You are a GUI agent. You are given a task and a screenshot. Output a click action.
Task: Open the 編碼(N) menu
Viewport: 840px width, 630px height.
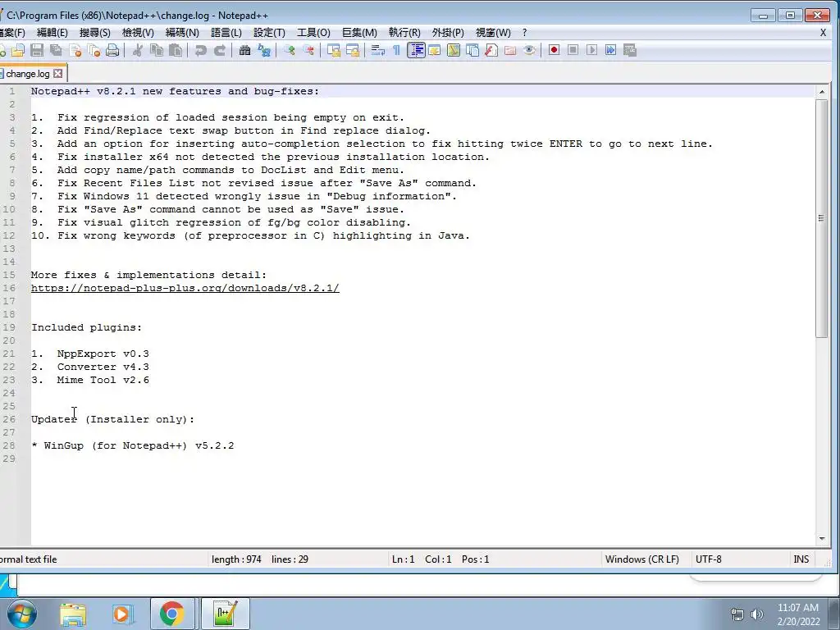[182, 33]
